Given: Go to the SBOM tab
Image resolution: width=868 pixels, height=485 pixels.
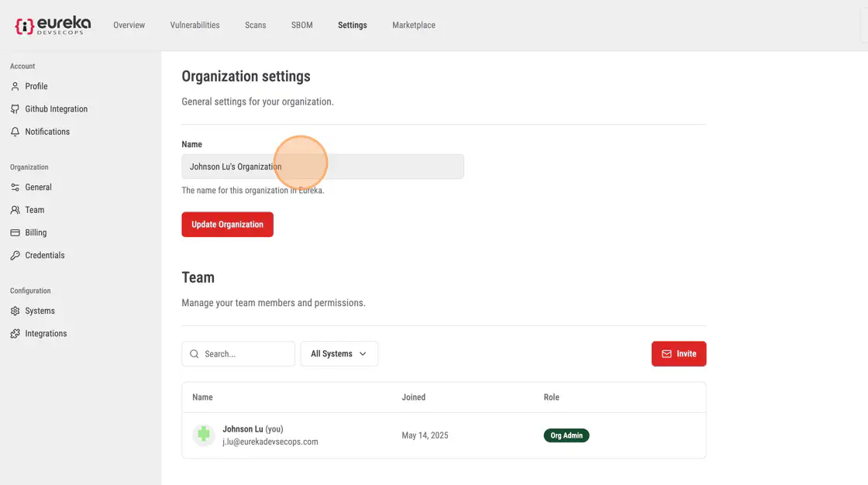Looking at the screenshot, I should (x=301, y=26).
